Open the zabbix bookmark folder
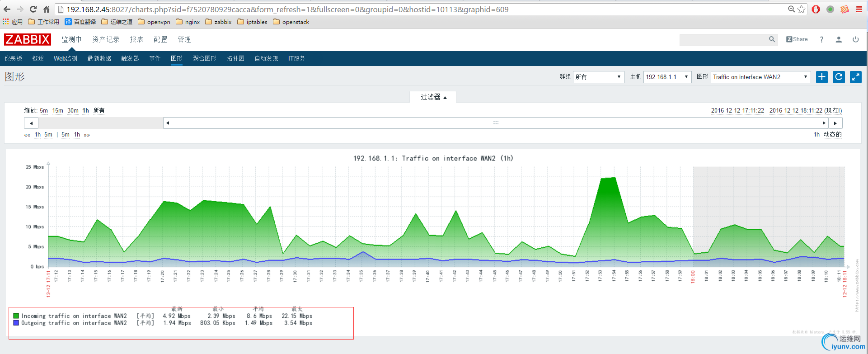Screen dimensions: 868x354 [218, 22]
